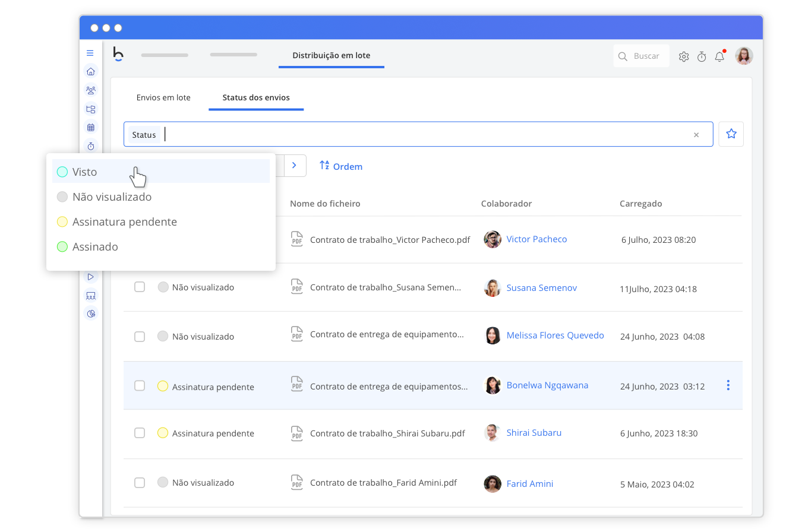This screenshot has height=532, width=808.
Task: Check the Susana Semenov row checkbox
Action: pyautogui.click(x=140, y=287)
